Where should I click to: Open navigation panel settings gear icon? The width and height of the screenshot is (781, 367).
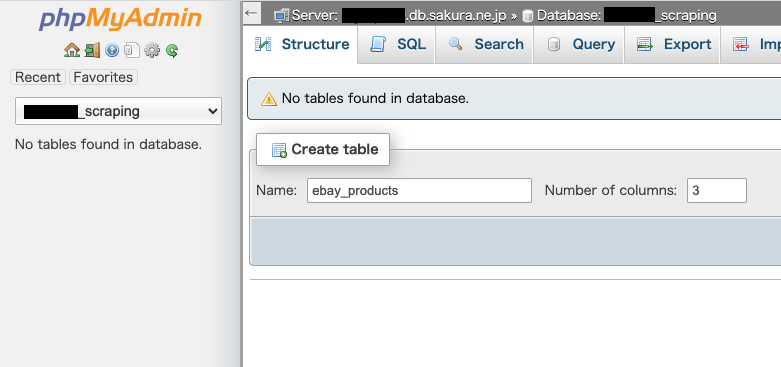pos(152,50)
